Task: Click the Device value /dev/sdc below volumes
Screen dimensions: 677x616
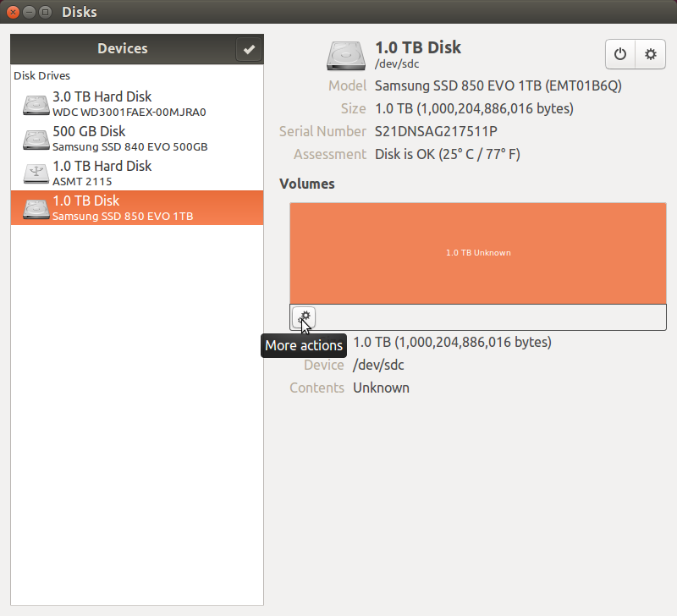Action: (x=378, y=366)
